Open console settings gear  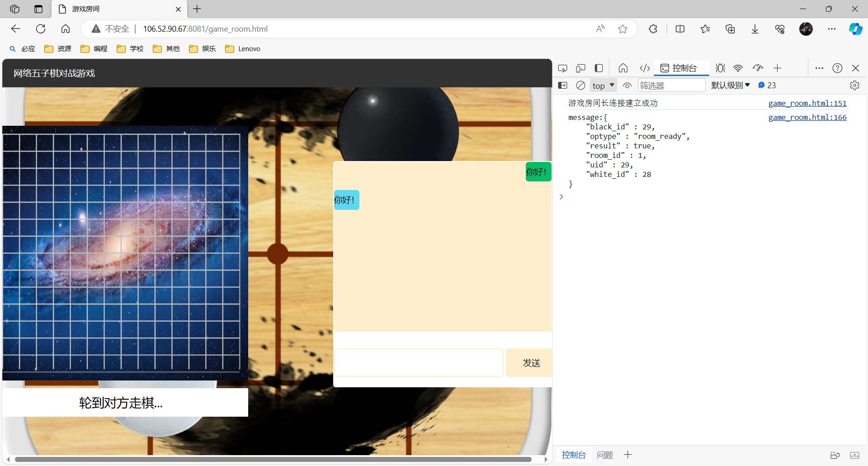854,86
